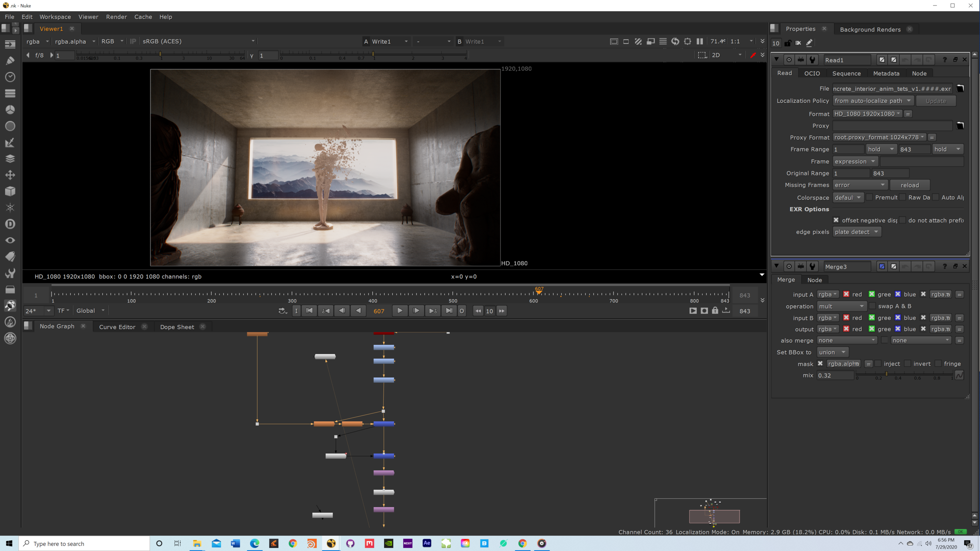Open the Merge3 operation mult dropdown
The image size is (980, 551).
841,306
